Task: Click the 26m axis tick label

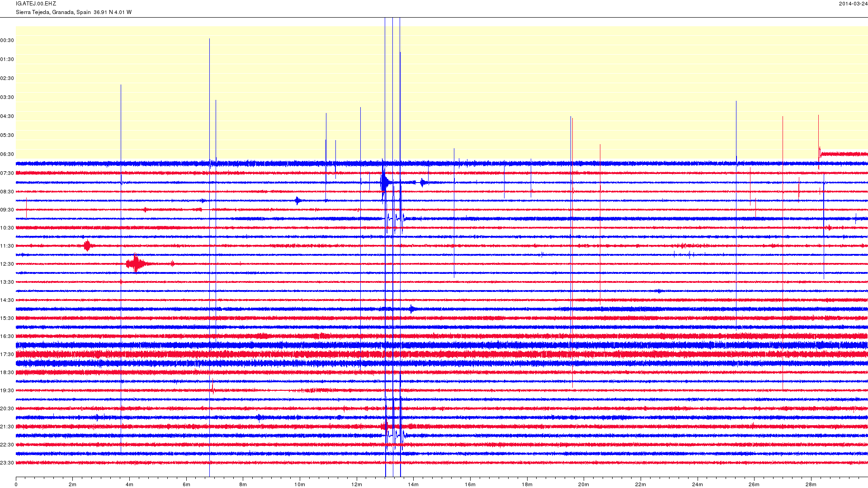Action: pos(754,484)
